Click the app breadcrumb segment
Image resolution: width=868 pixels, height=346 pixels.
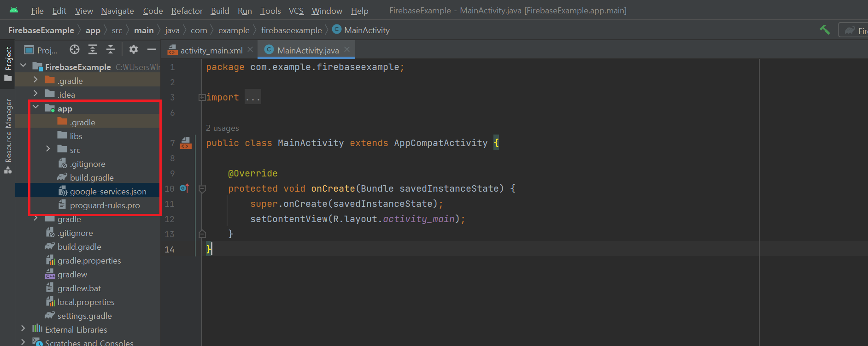pyautogui.click(x=93, y=30)
